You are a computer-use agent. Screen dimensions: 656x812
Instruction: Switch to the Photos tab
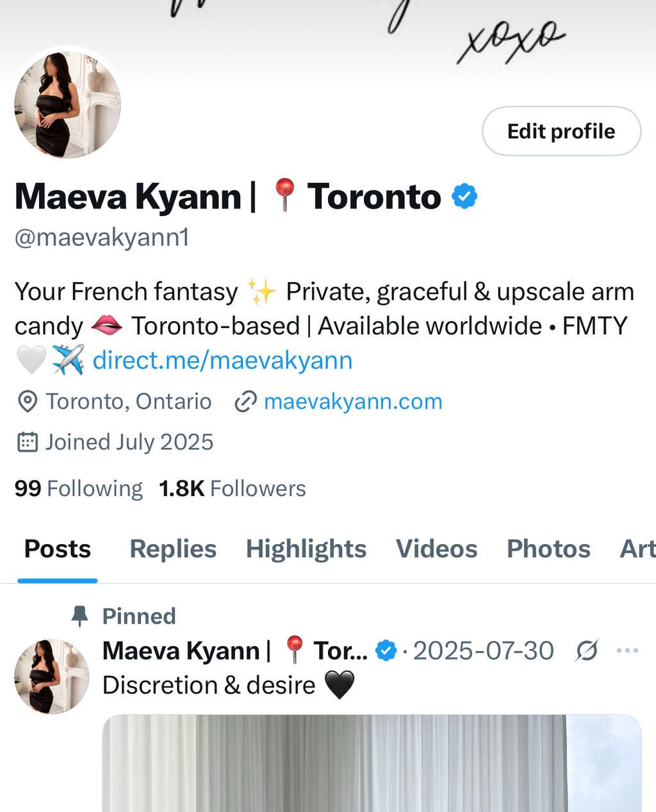pos(548,549)
